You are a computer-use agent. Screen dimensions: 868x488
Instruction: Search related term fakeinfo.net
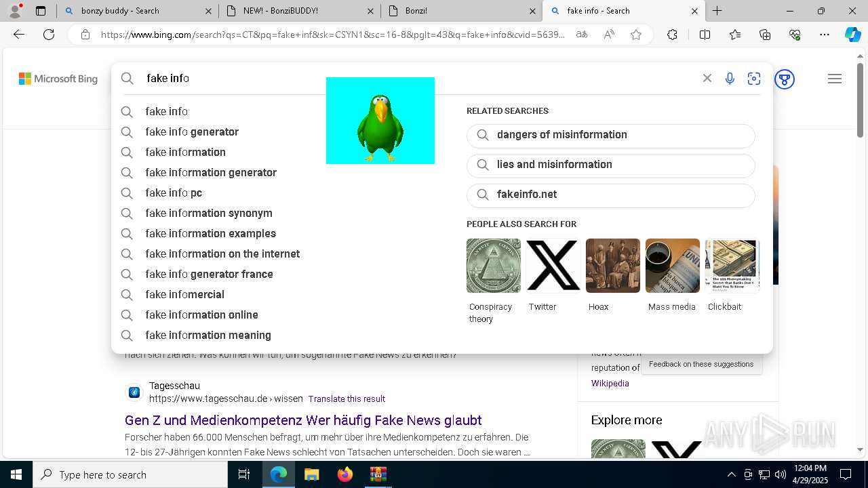[610, 195]
